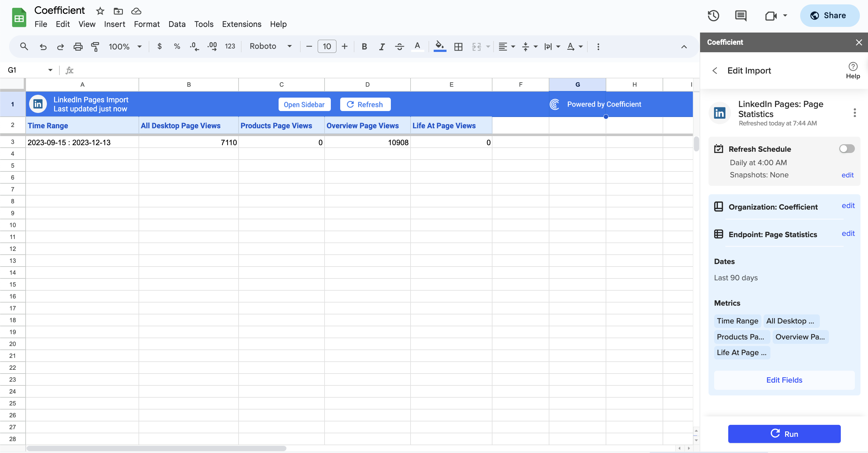Screen dimensions: 868x453
Task: Enable the Refresh Schedule toggle
Action: point(846,149)
